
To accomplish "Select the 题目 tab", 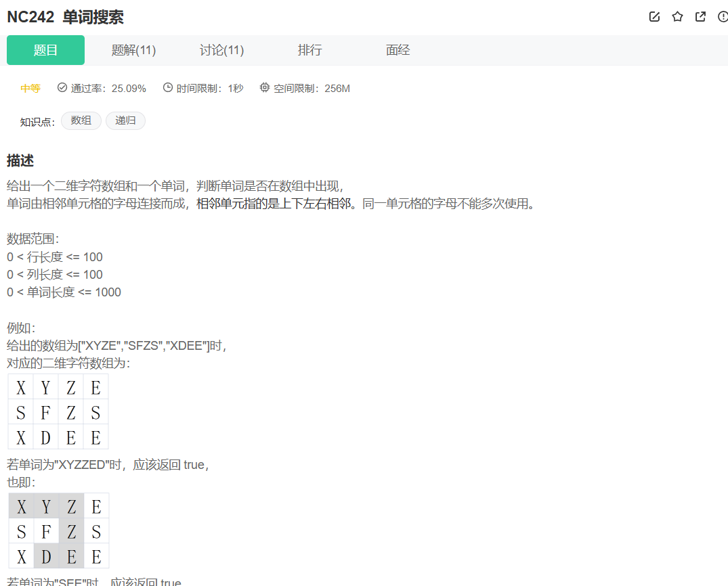I will (45, 50).
